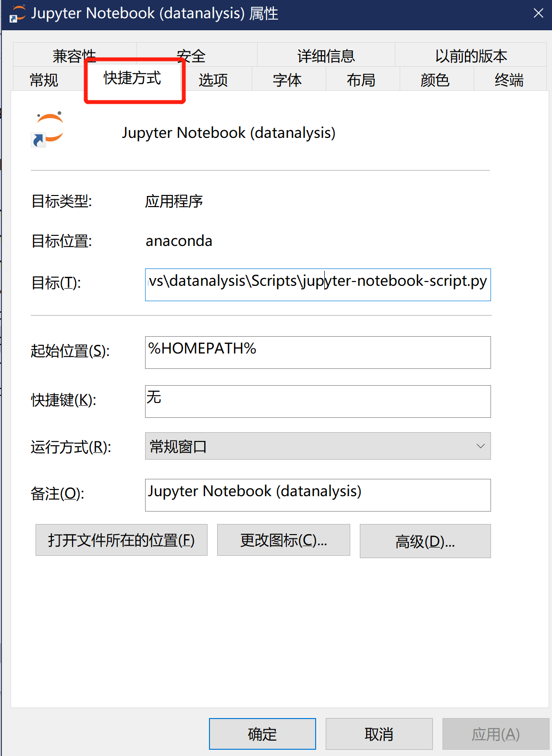Click the Jupyter icon in the title bar
The width and height of the screenshot is (552, 756).
tap(17, 13)
